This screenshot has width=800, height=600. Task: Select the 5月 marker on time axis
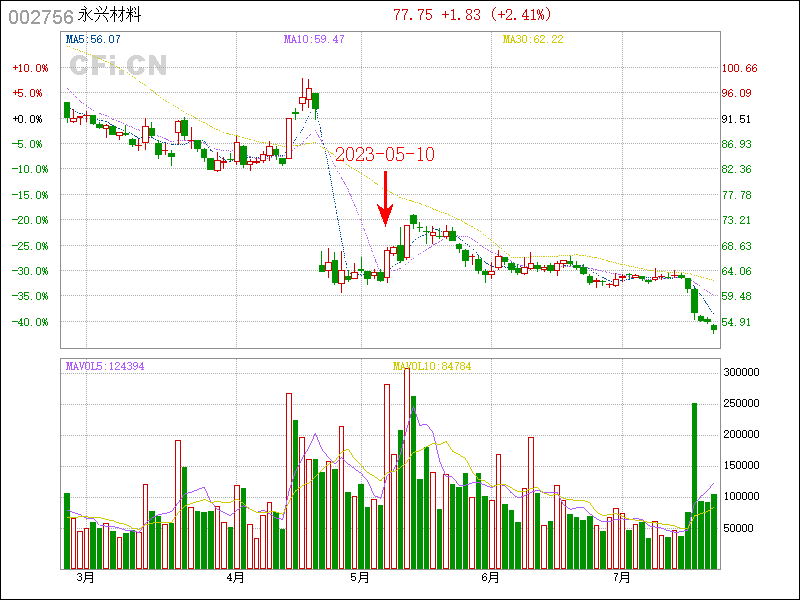pos(360,578)
